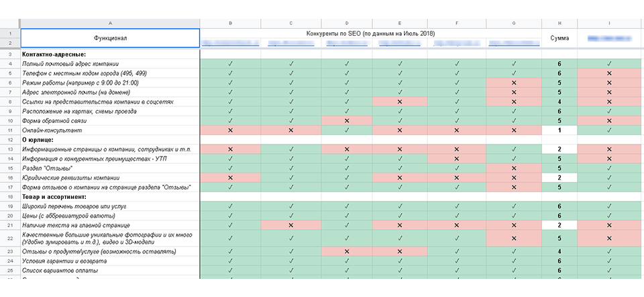Select column G cross in "Режим работы" row
Screen dimensions: 644x297
[514, 83]
